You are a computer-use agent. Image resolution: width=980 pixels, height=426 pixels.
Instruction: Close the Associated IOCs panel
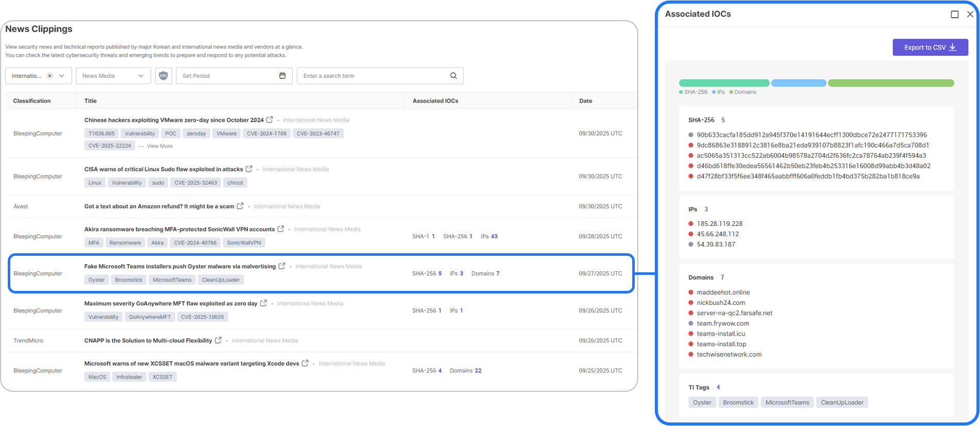970,14
